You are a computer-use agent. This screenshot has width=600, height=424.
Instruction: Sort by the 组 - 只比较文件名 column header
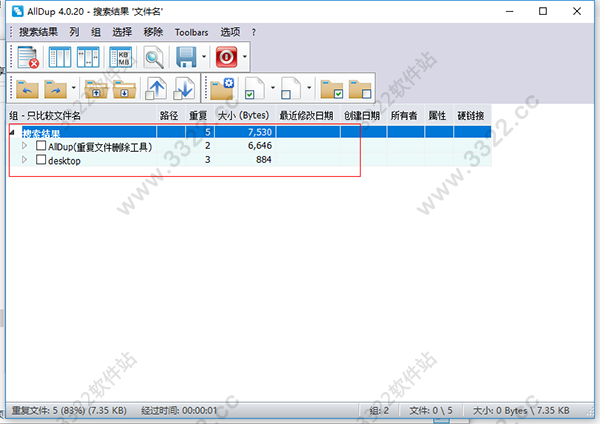point(82,116)
